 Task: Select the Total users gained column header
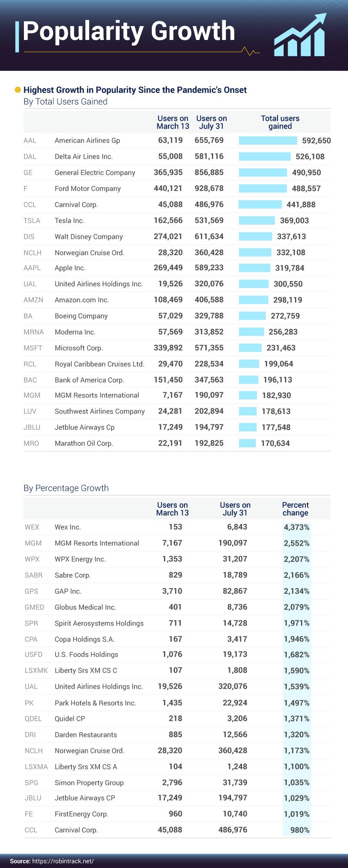(x=280, y=122)
